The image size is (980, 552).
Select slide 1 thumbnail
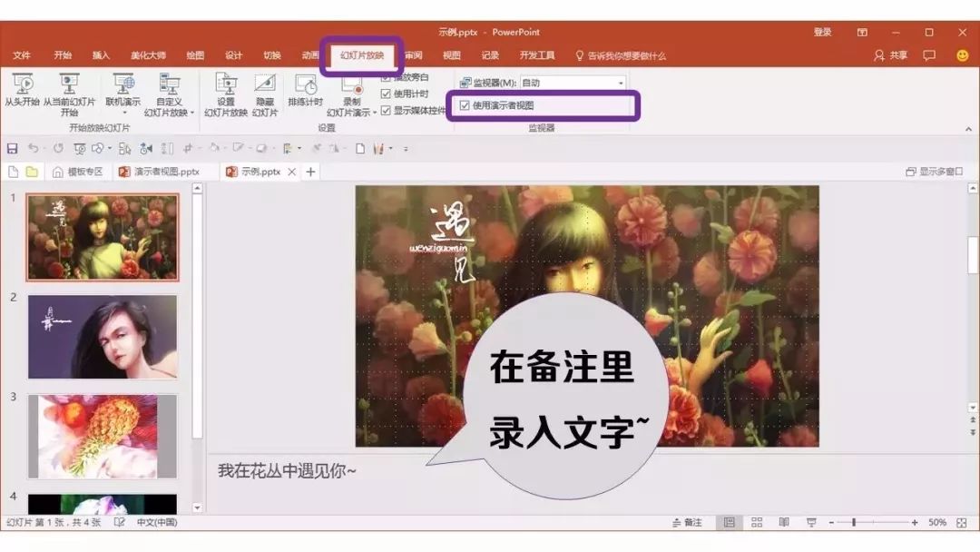click(103, 237)
